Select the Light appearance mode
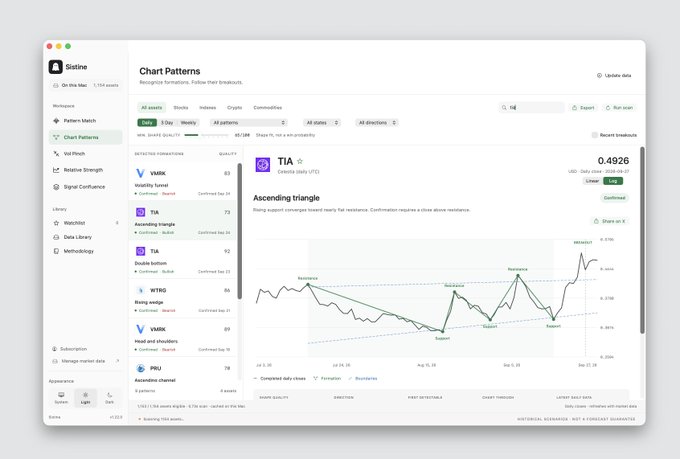This screenshot has width=680, height=459. click(x=85, y=397)
